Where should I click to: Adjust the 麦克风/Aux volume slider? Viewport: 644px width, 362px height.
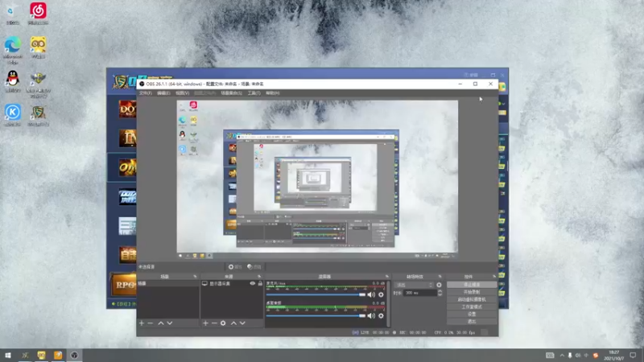(316, 294)
